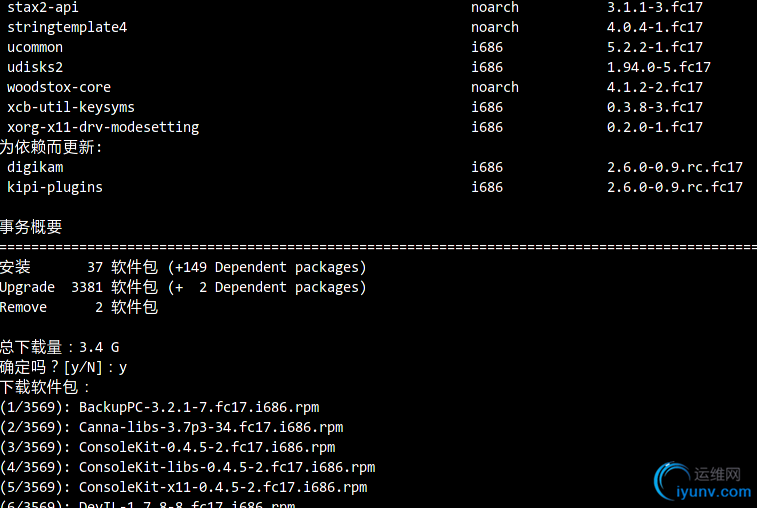Click the xcb-util-keysyms package name
Image resolution: width=757 pixels, height=508 pixels.
coord(70,107)
